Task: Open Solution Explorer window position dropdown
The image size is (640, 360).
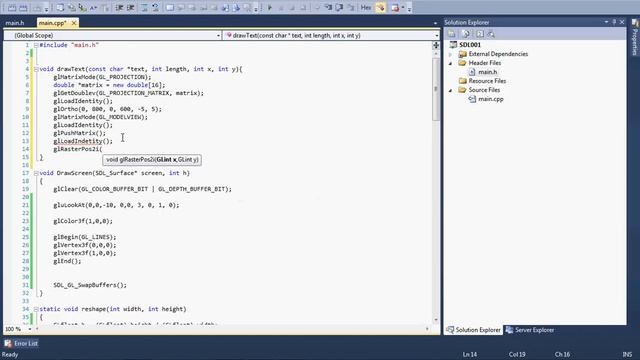Action: [x=607, y=22]
